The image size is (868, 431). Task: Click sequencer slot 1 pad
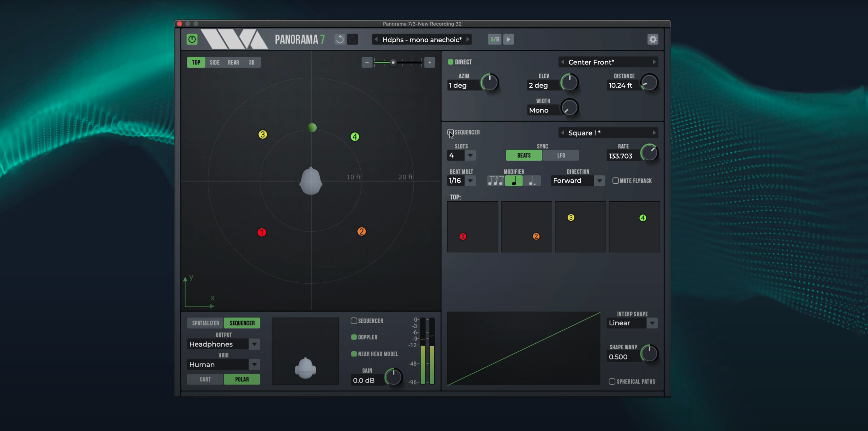(472, 227)
